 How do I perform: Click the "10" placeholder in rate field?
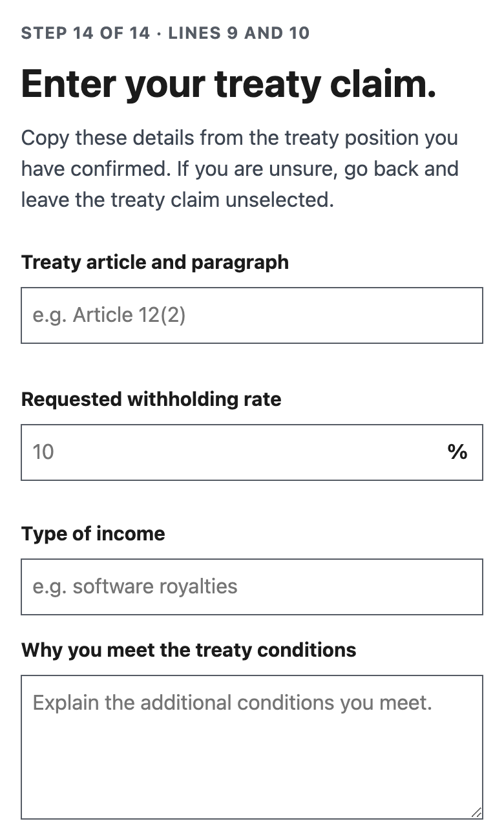tap(43, 452)
